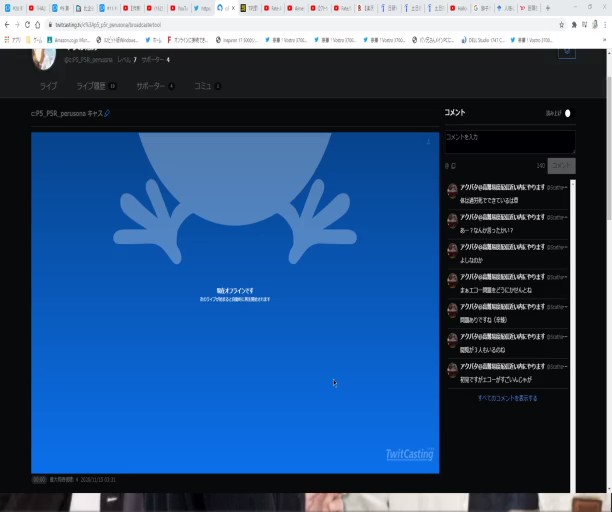Expand the bookmarks overflow chevron
Viewport: 612px width, 512px height.
tap(605, 40)
